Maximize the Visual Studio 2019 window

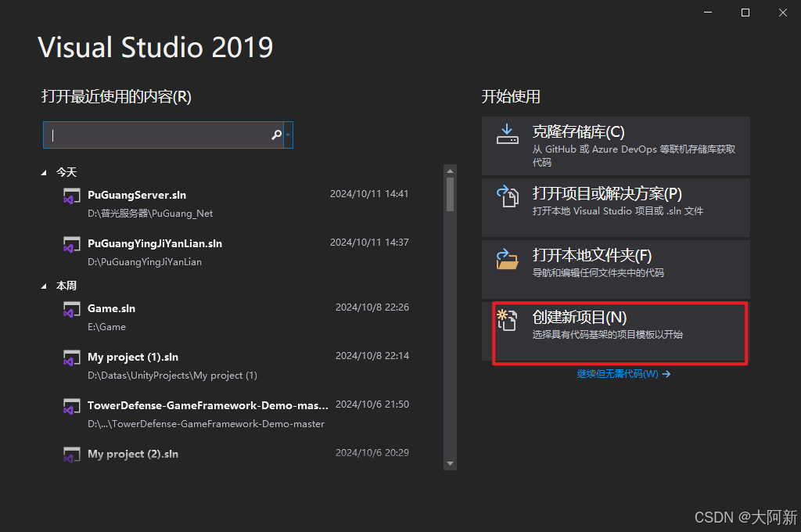[745, 13]
